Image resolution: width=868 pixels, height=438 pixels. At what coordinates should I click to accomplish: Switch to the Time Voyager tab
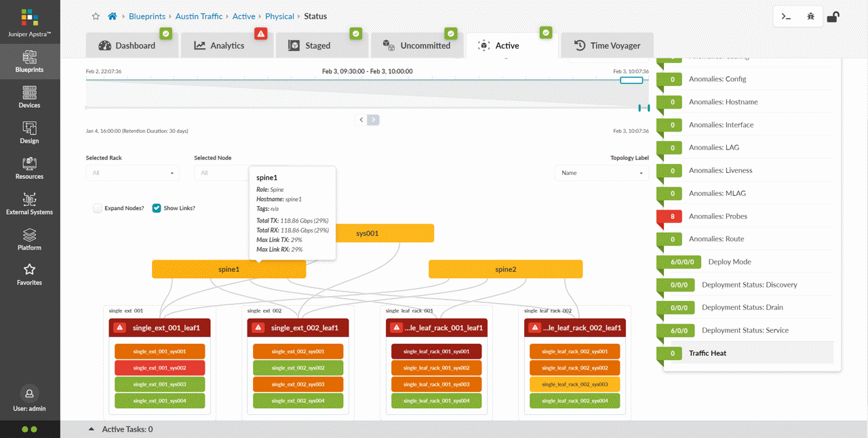[607, 45]
